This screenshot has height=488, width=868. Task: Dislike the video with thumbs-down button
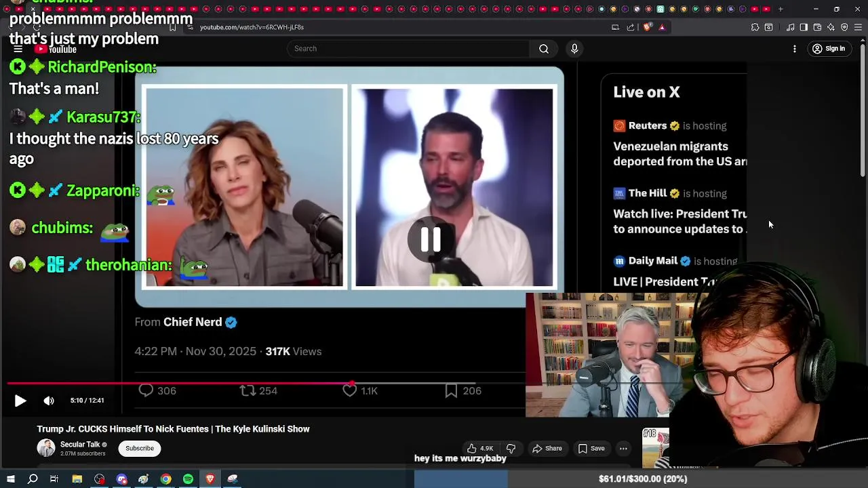(511, 448)
